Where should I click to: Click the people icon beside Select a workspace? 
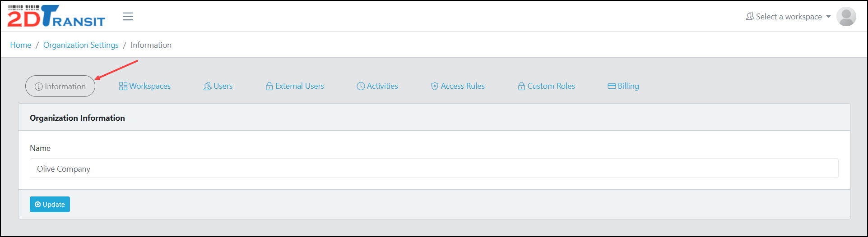pyautogui.click(x=750, y=17)
